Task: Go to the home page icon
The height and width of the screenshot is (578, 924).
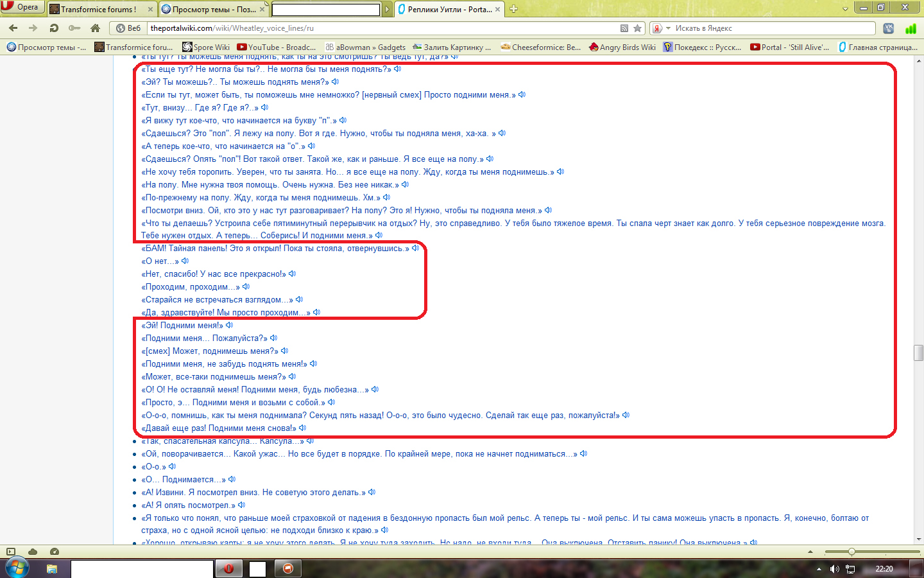Action: coord(95,28)
